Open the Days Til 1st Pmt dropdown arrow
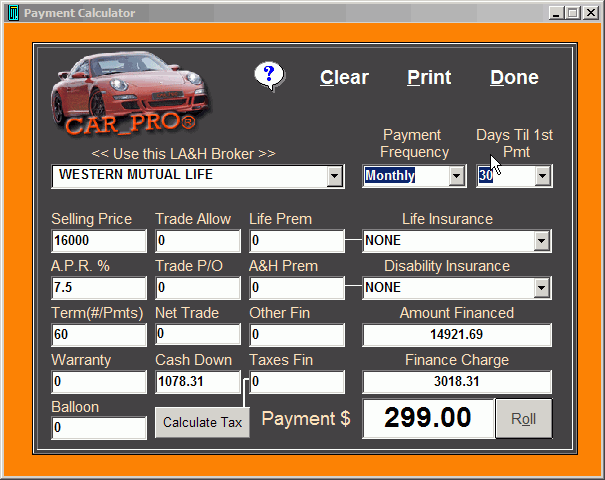 pos(542,176)
